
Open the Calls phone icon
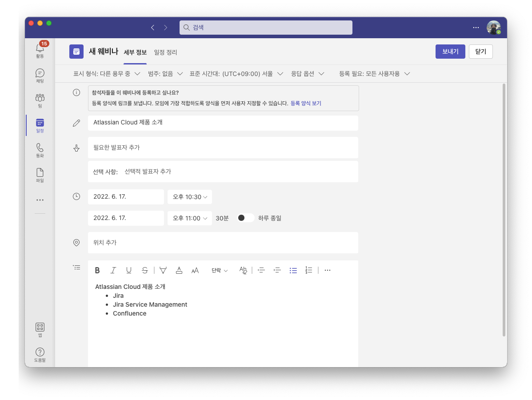tap(40, 150)
